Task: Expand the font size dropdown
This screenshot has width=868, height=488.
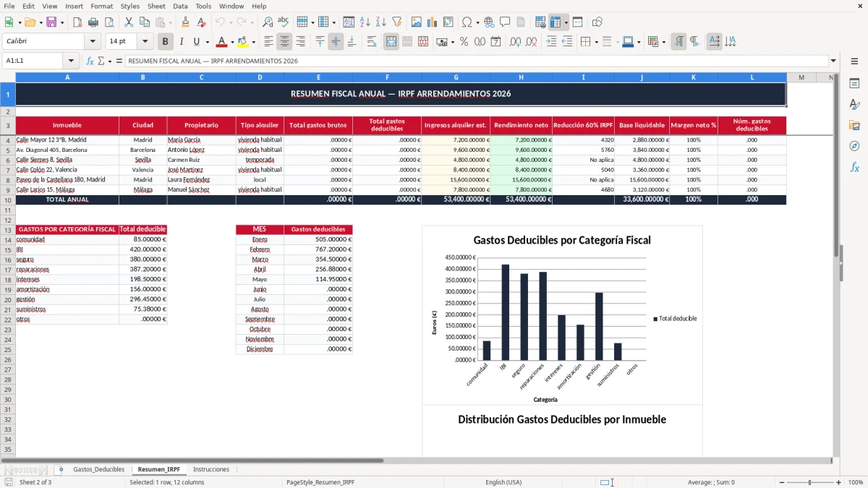Action: [145, 42]
